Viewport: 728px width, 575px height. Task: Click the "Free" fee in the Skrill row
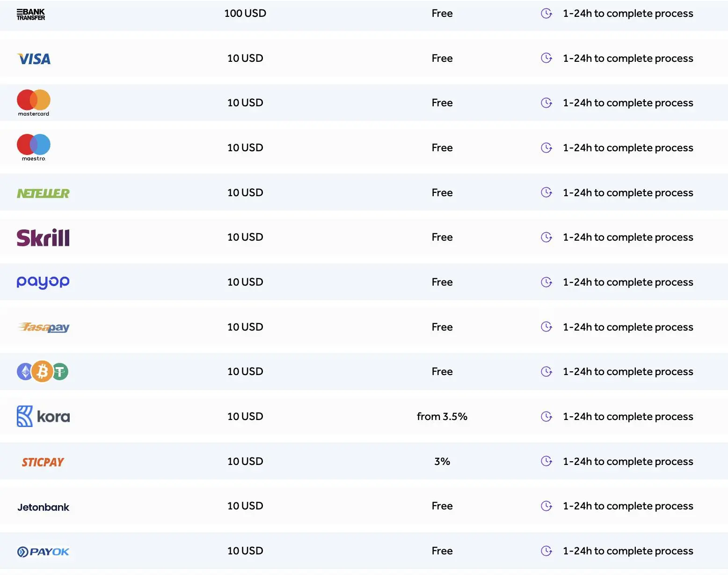[442, 237]
